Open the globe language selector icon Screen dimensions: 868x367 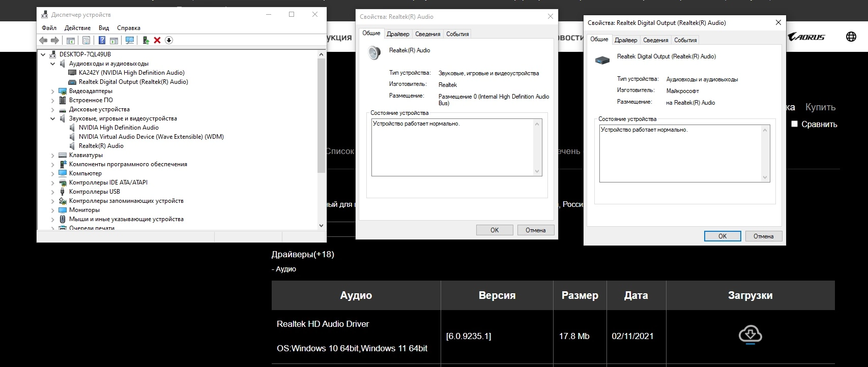click(x=851, y=37)
